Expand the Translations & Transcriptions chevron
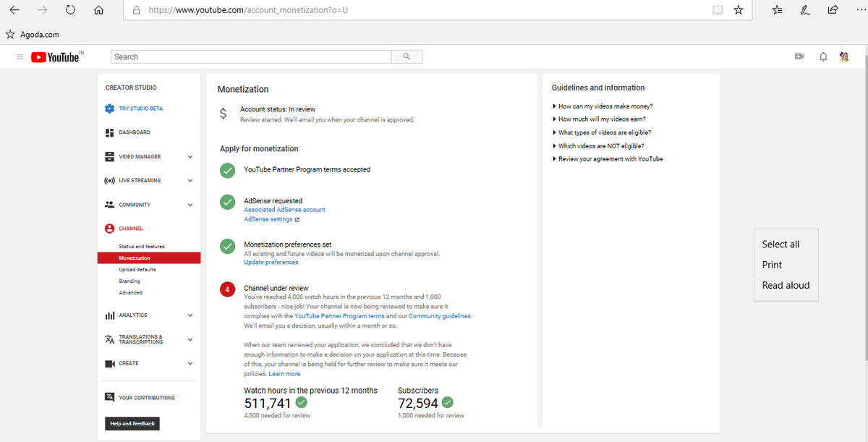The width and height of the screenshot is (868, 442). [x=190, y=339]
